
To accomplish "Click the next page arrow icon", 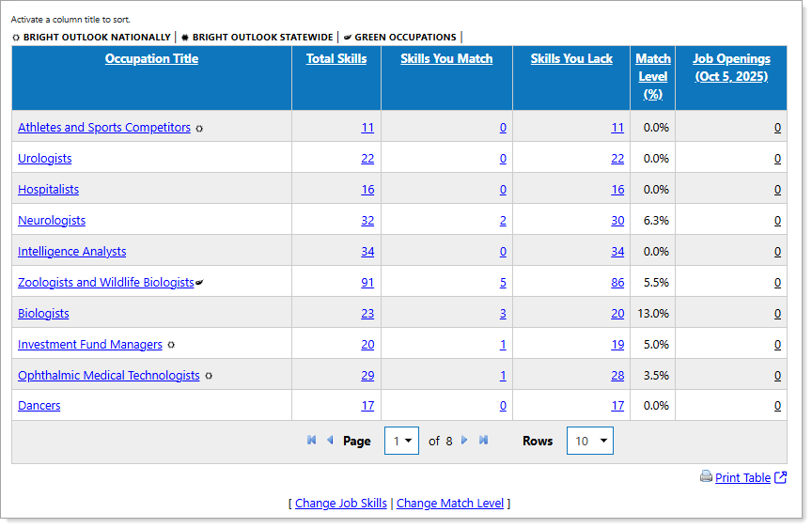I will point(464,441).
